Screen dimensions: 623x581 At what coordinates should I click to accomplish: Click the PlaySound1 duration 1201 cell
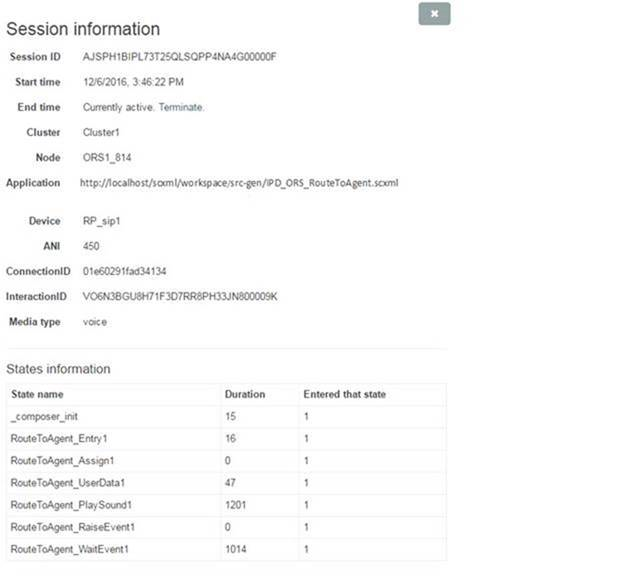[x=235, y=505]
